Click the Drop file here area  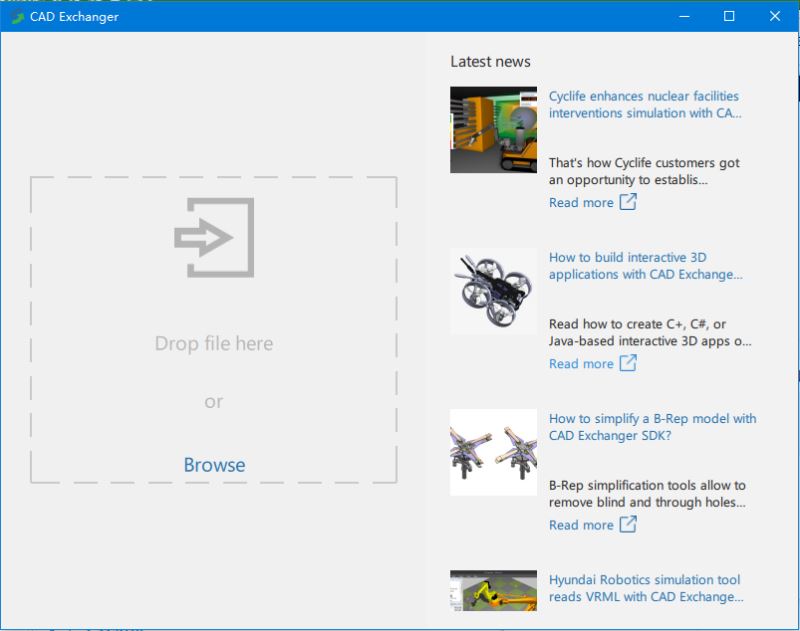[214, 344]
